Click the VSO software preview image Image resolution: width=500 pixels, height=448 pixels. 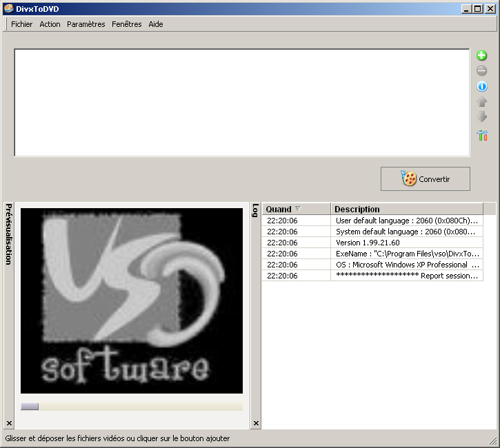(x=131, y=301)
